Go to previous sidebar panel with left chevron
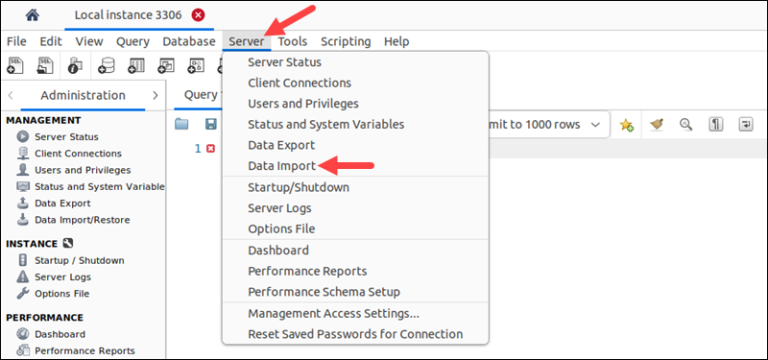 11,96
